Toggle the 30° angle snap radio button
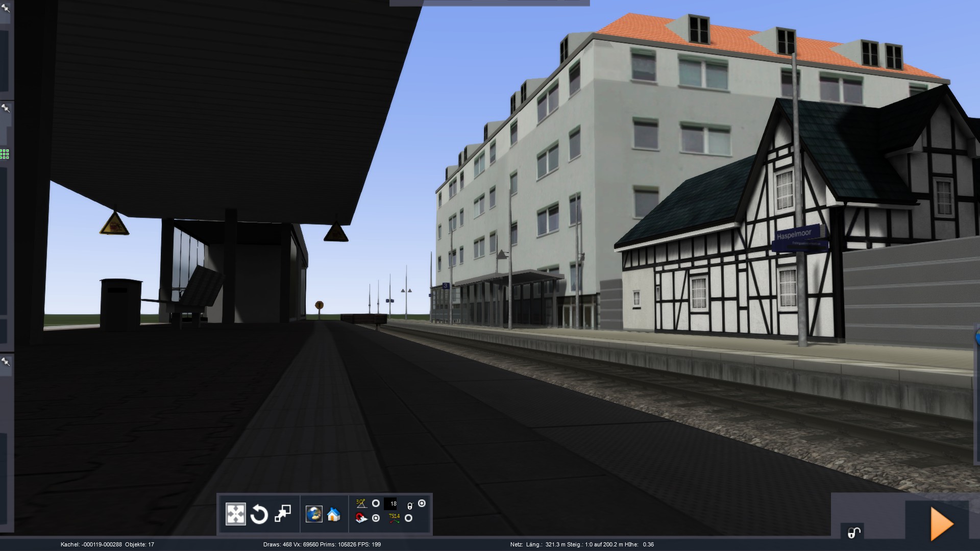 coord(376,504)
